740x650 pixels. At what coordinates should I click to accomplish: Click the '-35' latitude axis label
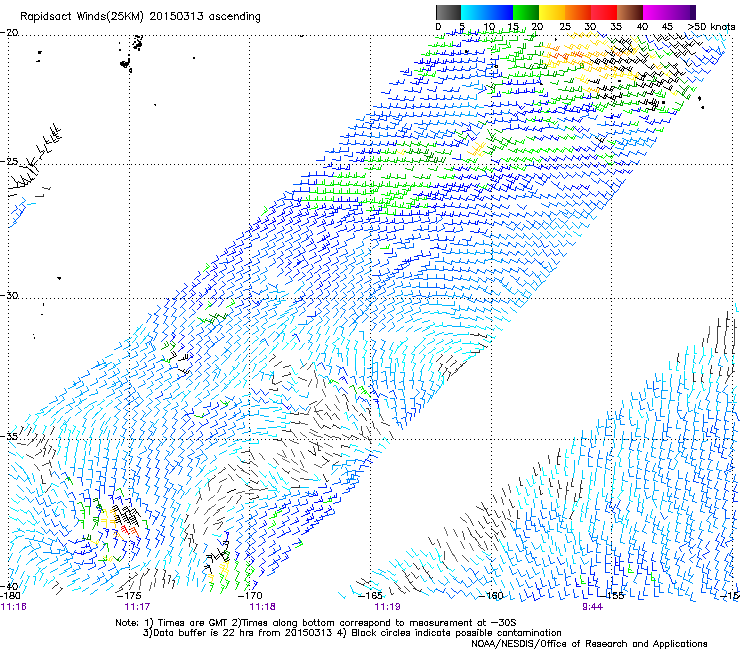tap(9, 436)
